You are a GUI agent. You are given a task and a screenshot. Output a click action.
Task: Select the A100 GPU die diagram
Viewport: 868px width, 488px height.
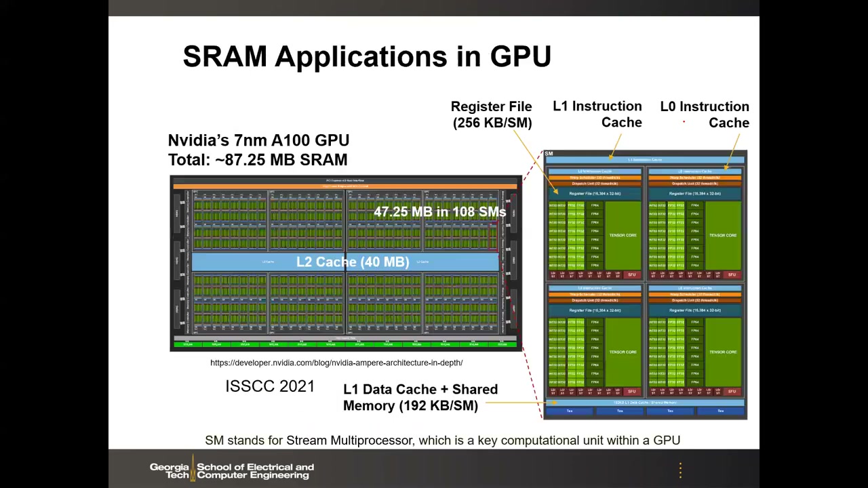click(x=346, y=263)
